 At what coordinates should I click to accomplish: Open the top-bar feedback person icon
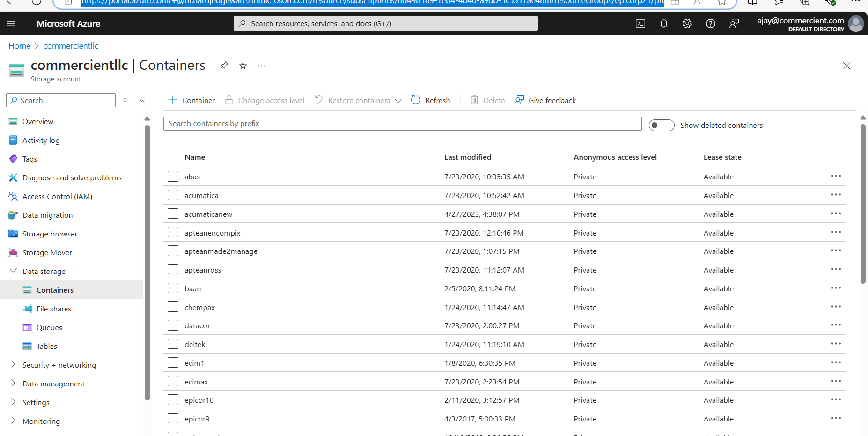coord(734,23)
